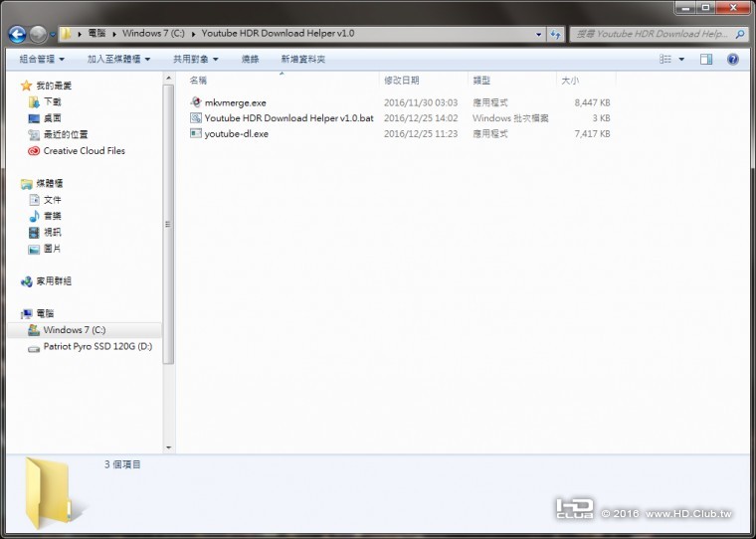Click the folder icon in address bar
Viewport: 756px width, 539px height.
click(66, 34)
